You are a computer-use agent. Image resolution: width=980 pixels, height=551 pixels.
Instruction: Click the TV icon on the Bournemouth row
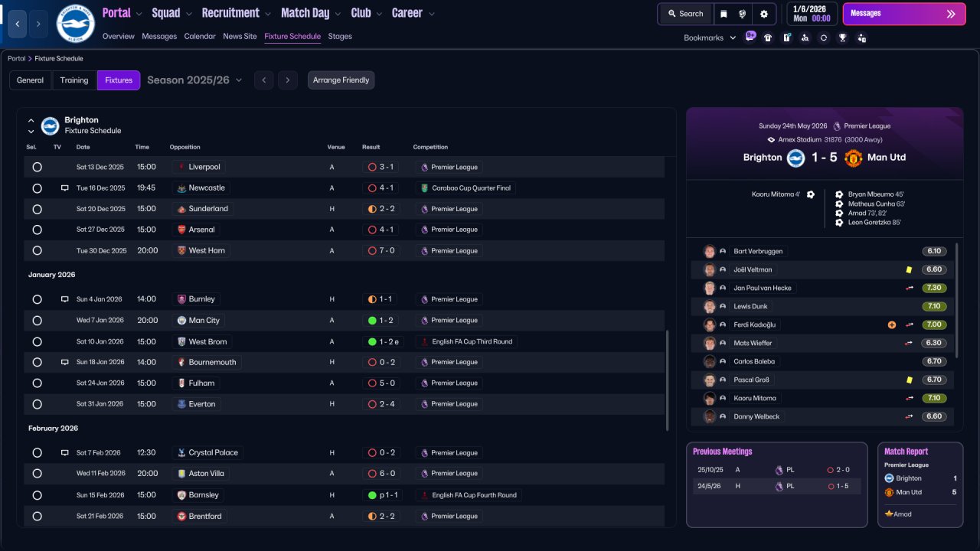coord(64,362)
